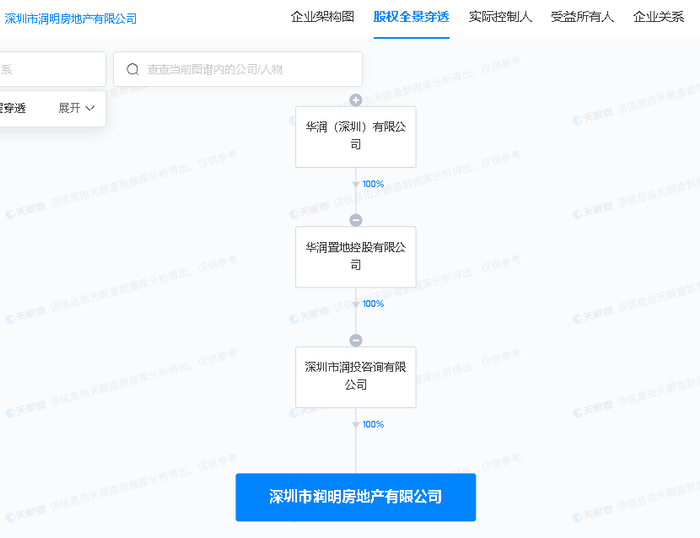This screenshot has height=538, width=700.
Task: Click the 100% label below 华润（深圳）有限公司
Action: pos(373,184)
